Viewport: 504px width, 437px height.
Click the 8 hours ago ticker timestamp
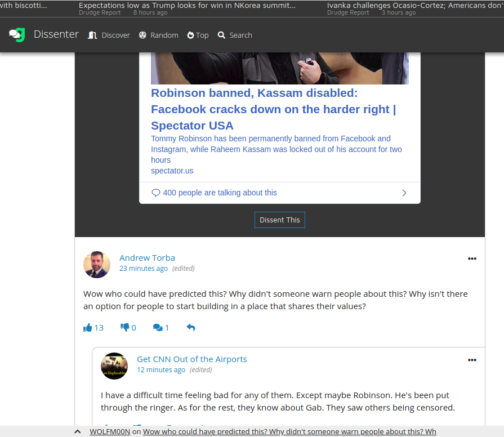(150, 12)
